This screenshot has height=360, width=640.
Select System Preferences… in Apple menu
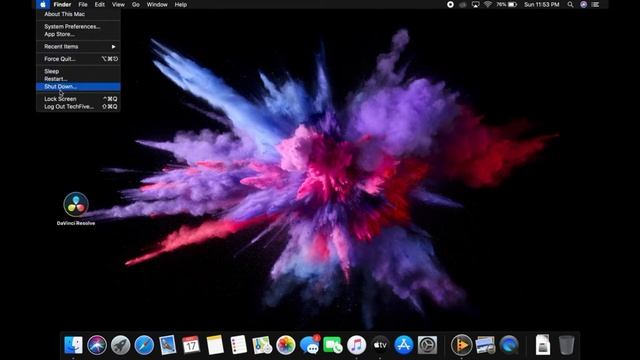[78, 27]
